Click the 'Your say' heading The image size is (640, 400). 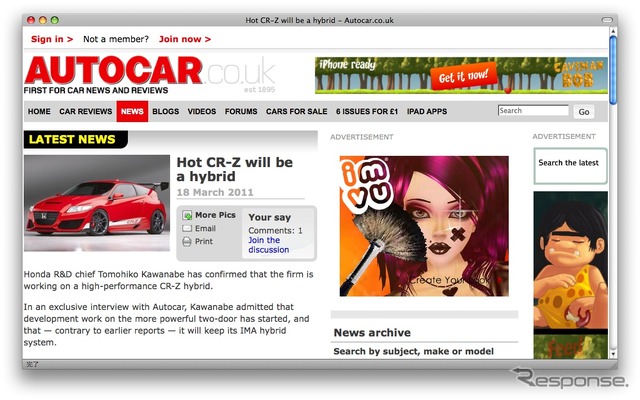pos(269,218)
